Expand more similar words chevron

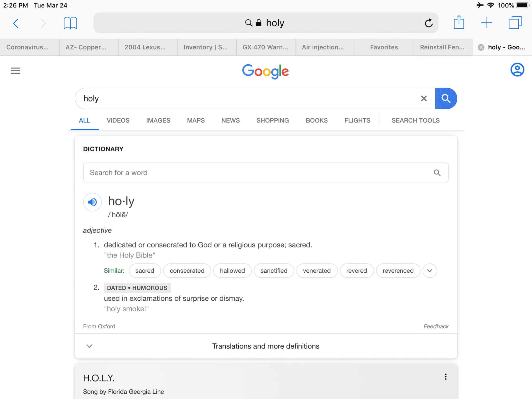point(430,271)
